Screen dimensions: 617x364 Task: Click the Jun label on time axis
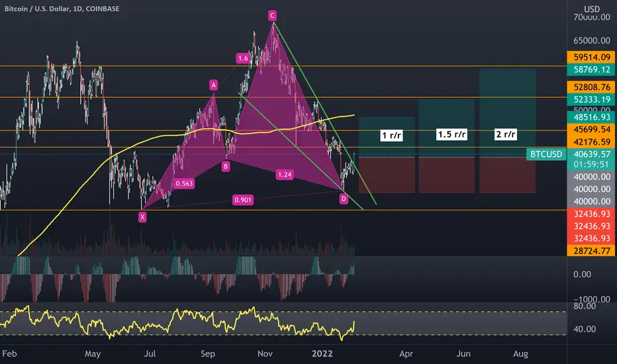click(463, 354)
